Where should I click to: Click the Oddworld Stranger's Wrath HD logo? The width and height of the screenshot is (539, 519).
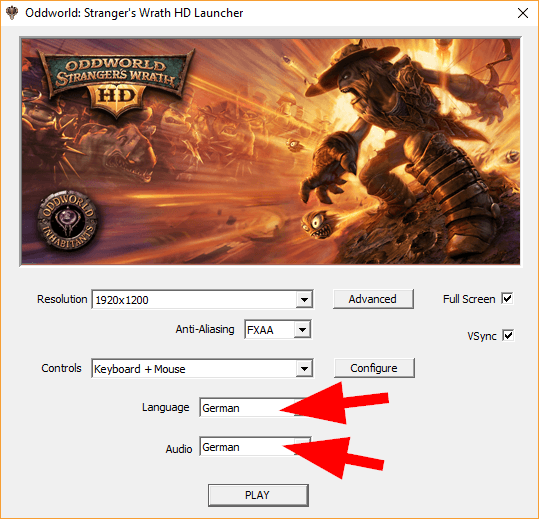tap(117, 83)
